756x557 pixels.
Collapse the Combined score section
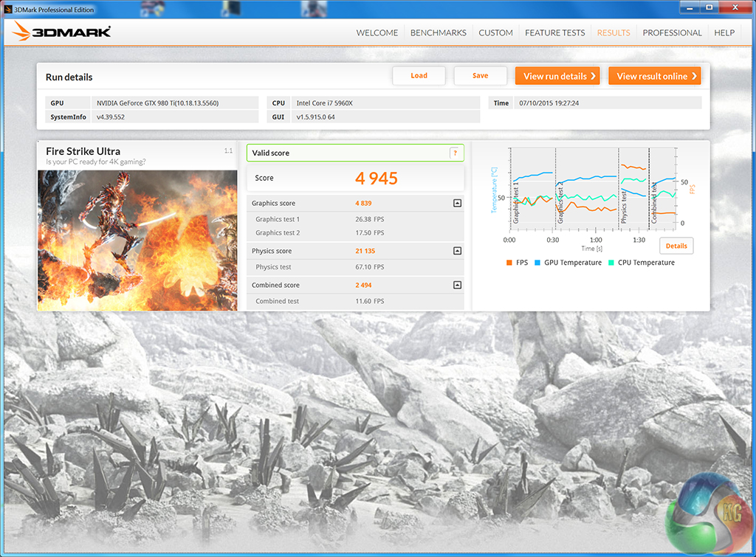point(457,285)
